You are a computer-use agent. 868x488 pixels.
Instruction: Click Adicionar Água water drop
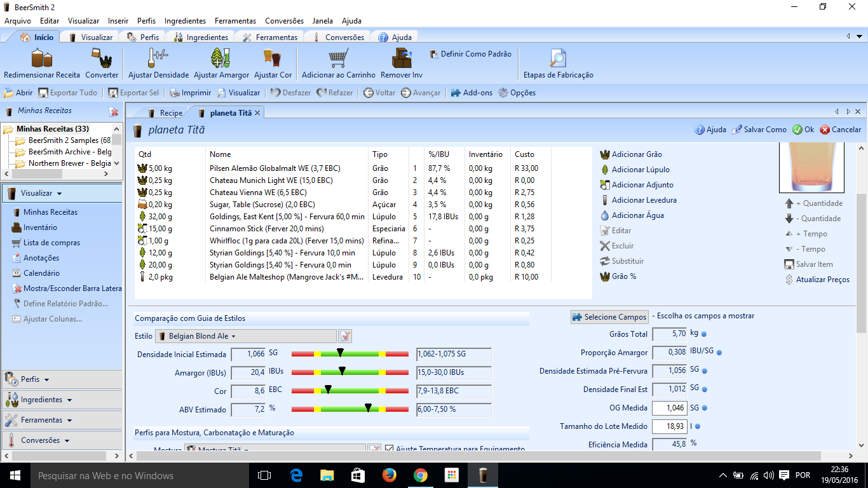[x=605, y=215]
